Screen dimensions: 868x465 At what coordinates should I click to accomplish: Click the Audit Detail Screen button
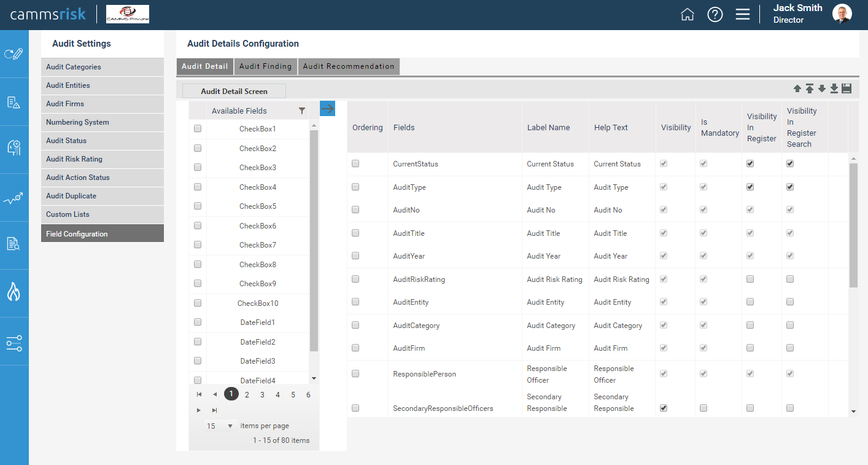234,91
